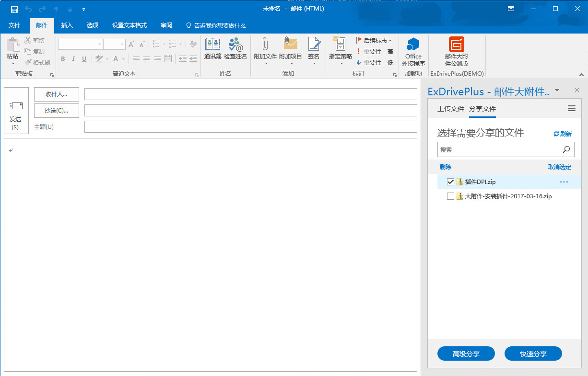The width and height of the screenshot is (588, 376).
Task: Uncheck the 插件DPI.zip checkbox
Action: coord(450,182)
